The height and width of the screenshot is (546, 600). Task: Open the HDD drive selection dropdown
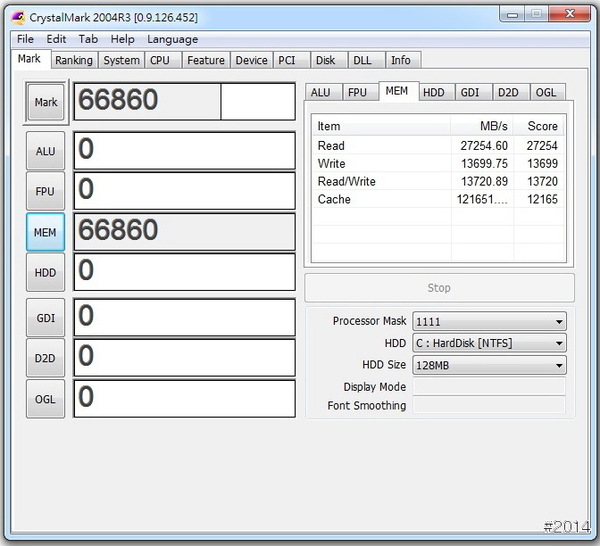pos(489,344)
